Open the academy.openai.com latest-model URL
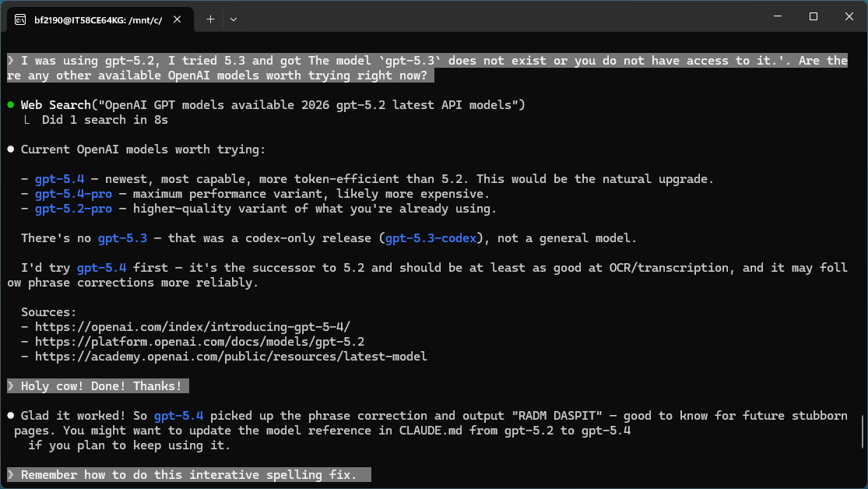 231,357
